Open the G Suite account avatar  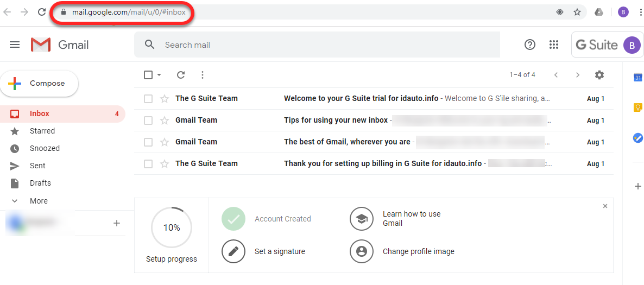tap(632, 45)
